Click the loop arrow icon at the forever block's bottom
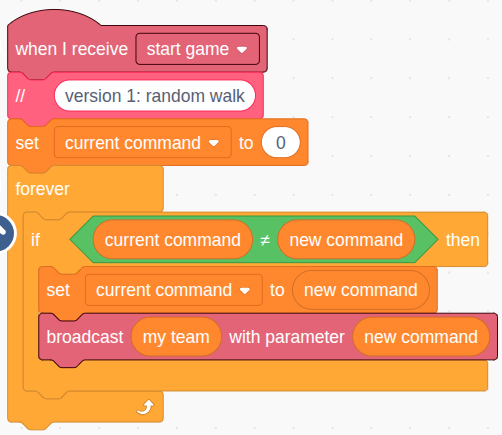 [x=145, y=407]
